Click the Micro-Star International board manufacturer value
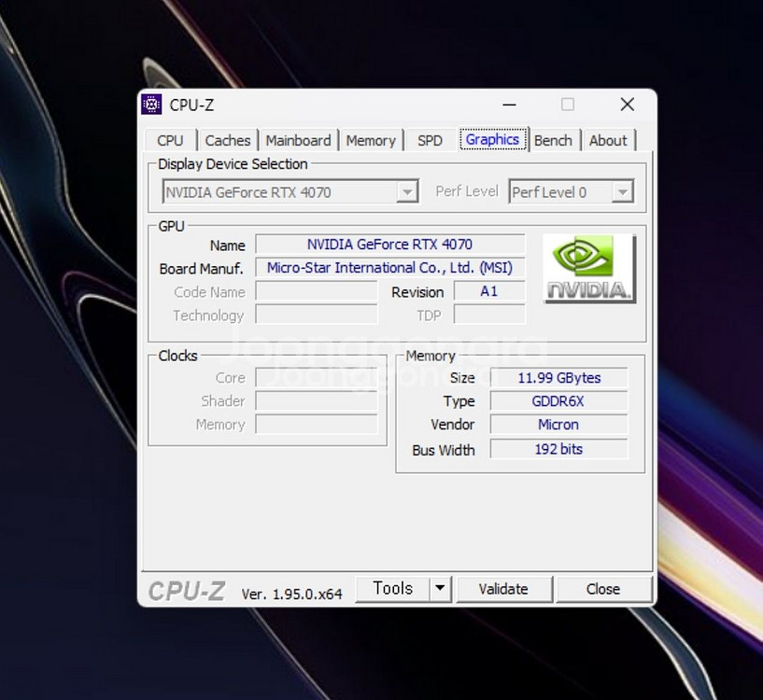The image size is (763, 700). (389, 268)
